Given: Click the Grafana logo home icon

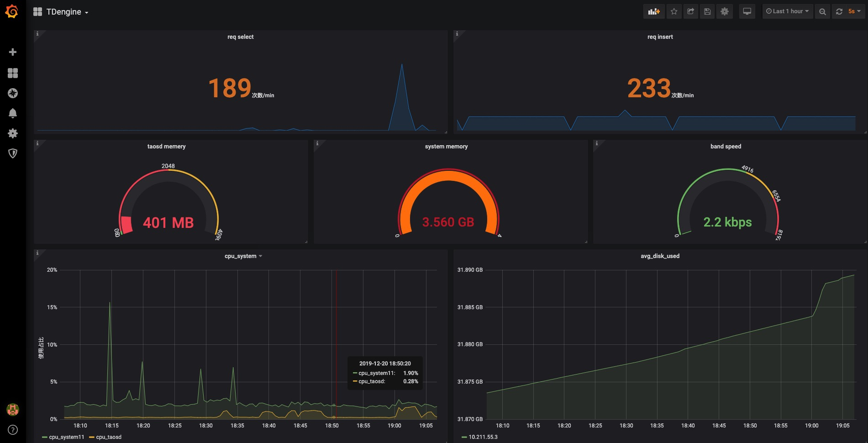Looking at the screenshot, I should [x=12, y=12].
